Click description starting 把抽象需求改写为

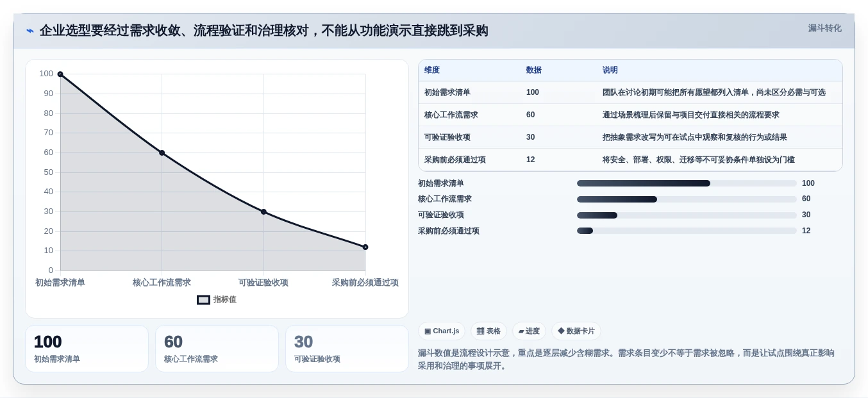pyautogui.click(x=695, y=137)
